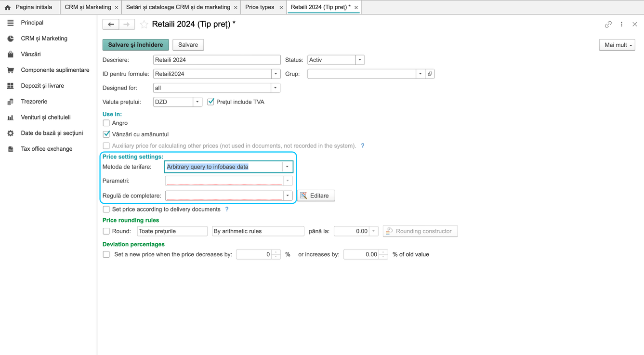Enable Set price according to delivery documents
This screenshot has width=644, height=355.
(106, 209)
